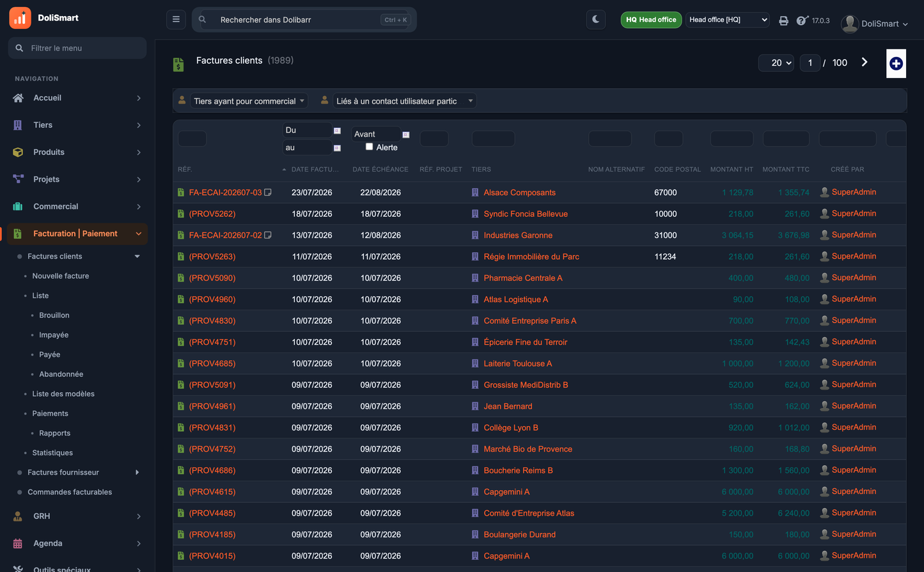Open draft invoice (PROV4015)
The image size is (924, 572).
pos(212,556)
